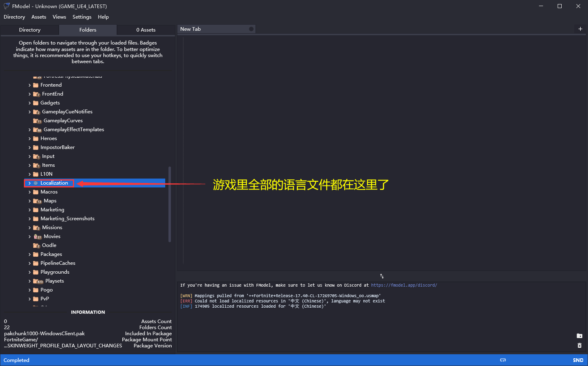Expand the Packages folder chevron

tap(30, 254)
